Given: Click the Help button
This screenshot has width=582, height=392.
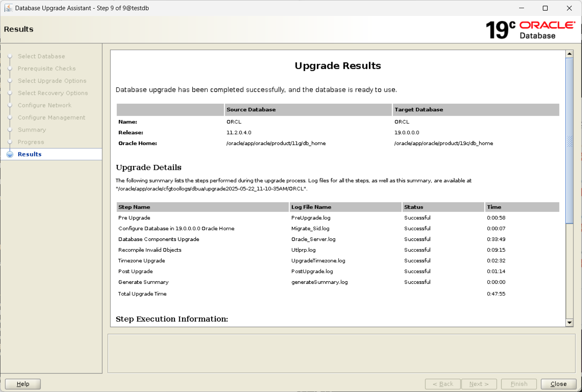Looking at the screenshot, I should coord(23,384).
